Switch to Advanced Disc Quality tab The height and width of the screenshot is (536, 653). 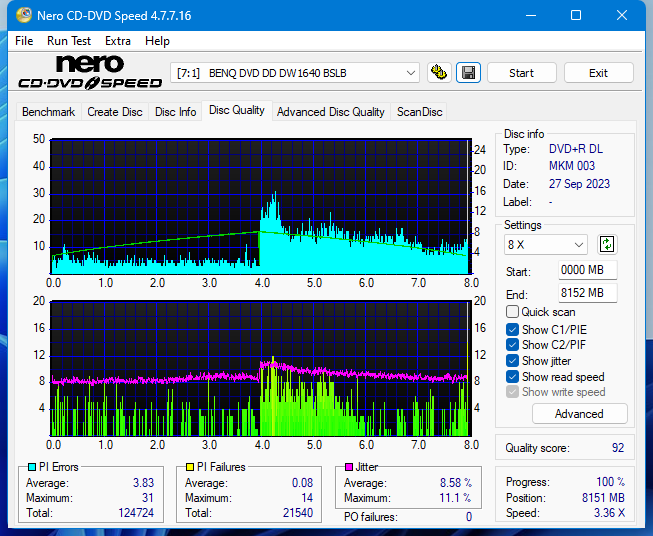[331, 112]
